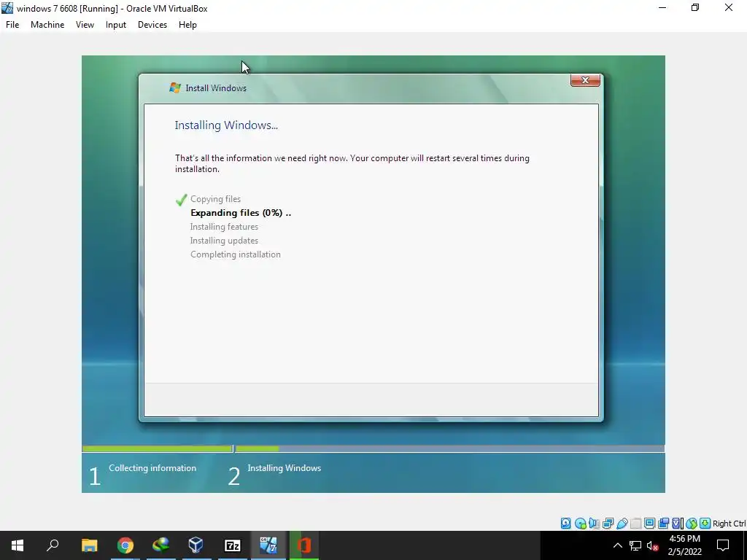This screenshot has width=747, height=560.
Task: Click the Collecting information progress bar segment
Action: point(158,448)
